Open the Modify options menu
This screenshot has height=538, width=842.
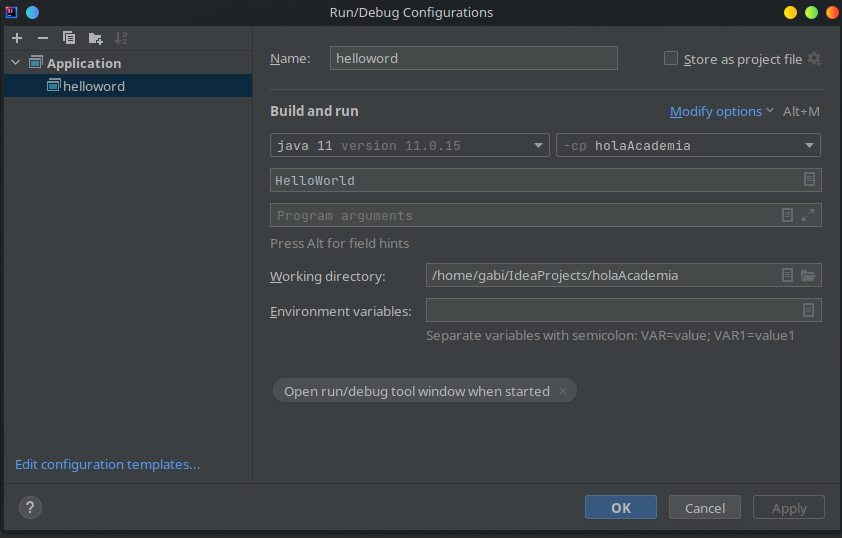point(722,111)
